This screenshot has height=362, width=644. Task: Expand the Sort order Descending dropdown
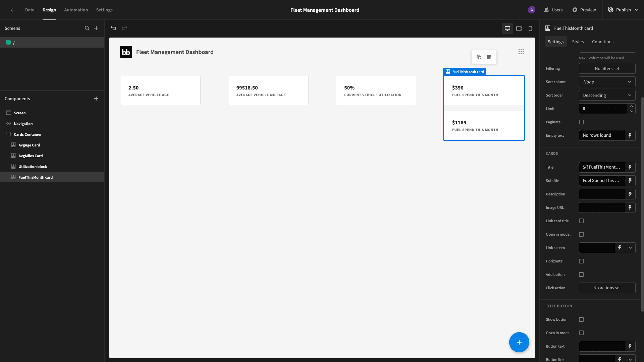(x=607, y=95)
